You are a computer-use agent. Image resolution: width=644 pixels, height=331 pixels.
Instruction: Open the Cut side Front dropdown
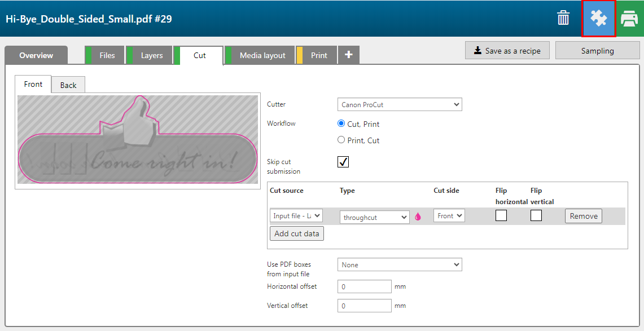[449, 216]
